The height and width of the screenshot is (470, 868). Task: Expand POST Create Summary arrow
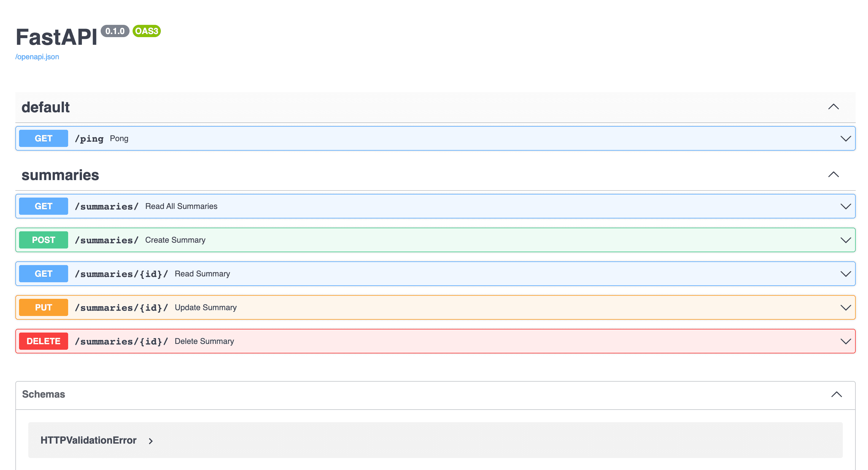(x=845, y=240)
